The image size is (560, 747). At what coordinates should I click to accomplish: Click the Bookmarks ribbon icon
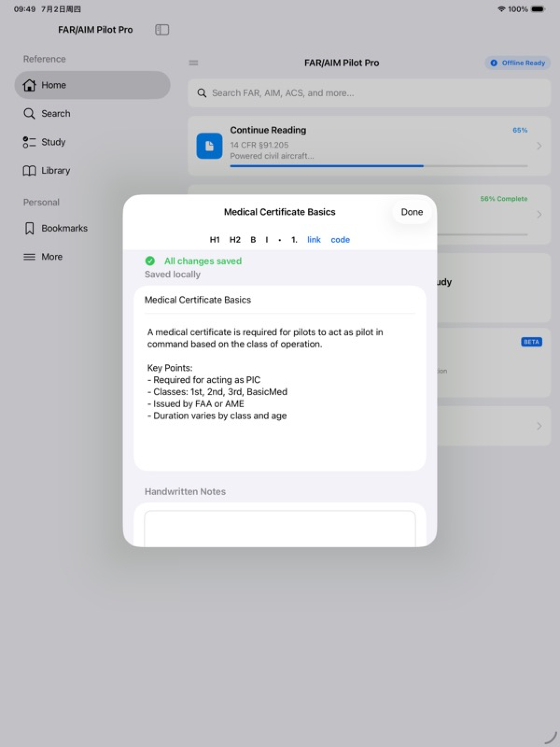(x=29, y=228)
